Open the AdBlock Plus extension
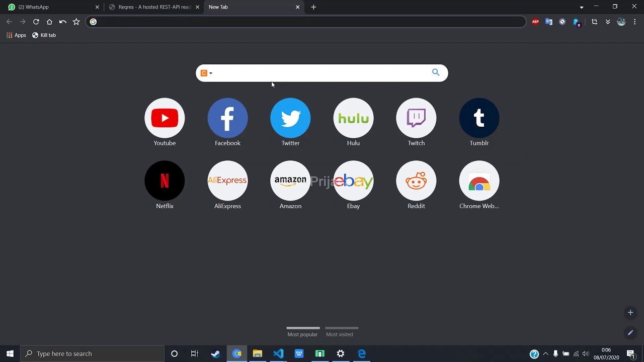The height and width of the screenshot is (362, 644). coord(535,22)
